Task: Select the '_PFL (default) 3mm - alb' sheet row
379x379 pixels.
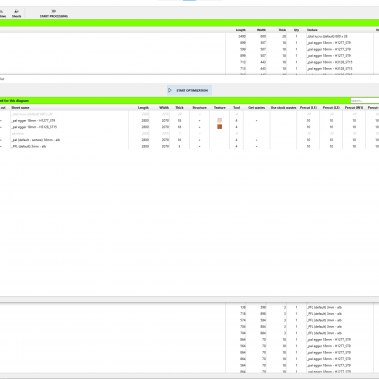Action: coord(189,146)
